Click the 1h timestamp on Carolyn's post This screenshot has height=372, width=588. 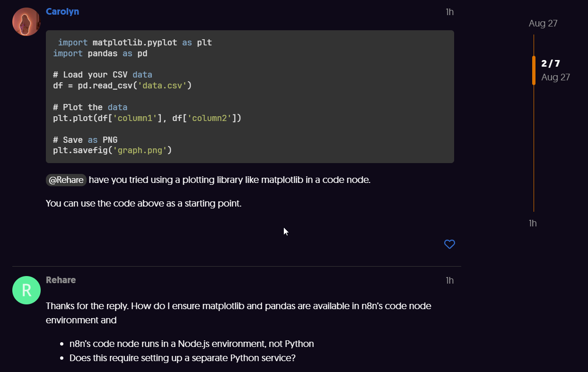coord(449,12)
